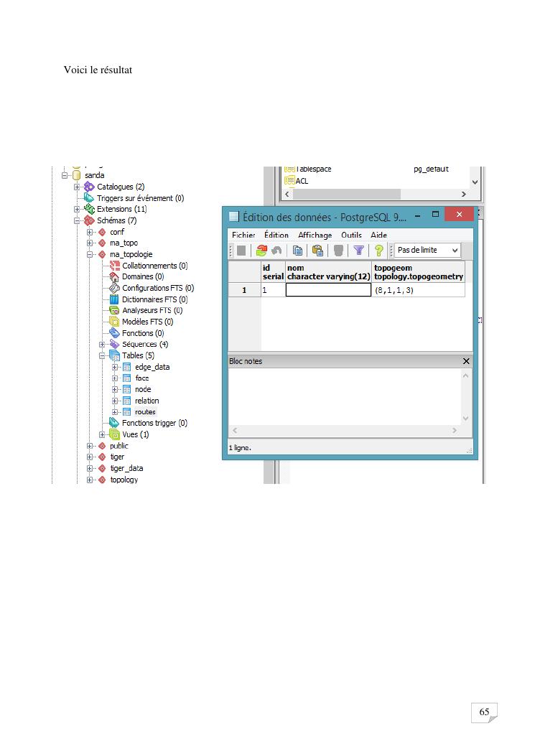Open the Outils menu

pyautogui.click(x=351, y=235)
